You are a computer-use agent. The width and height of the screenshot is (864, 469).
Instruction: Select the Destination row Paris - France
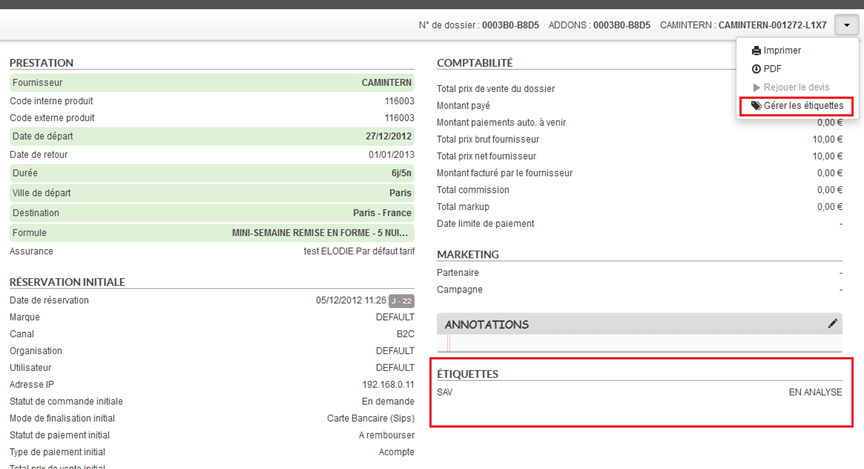click(x=212, y=213)
